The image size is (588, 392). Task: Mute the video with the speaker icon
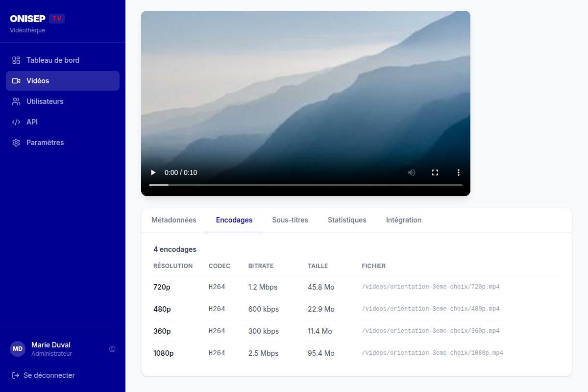(x=412, y=172)
